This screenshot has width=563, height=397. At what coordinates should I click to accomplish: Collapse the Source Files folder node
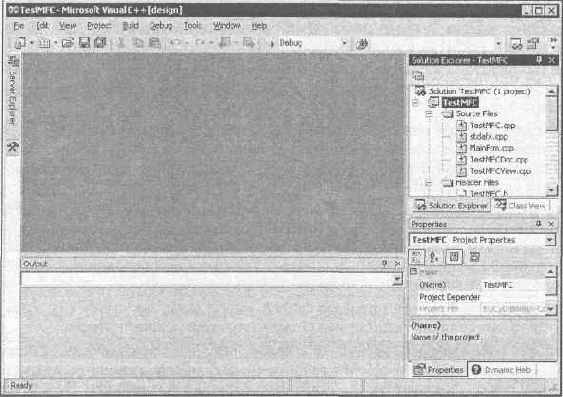(428, 114)
